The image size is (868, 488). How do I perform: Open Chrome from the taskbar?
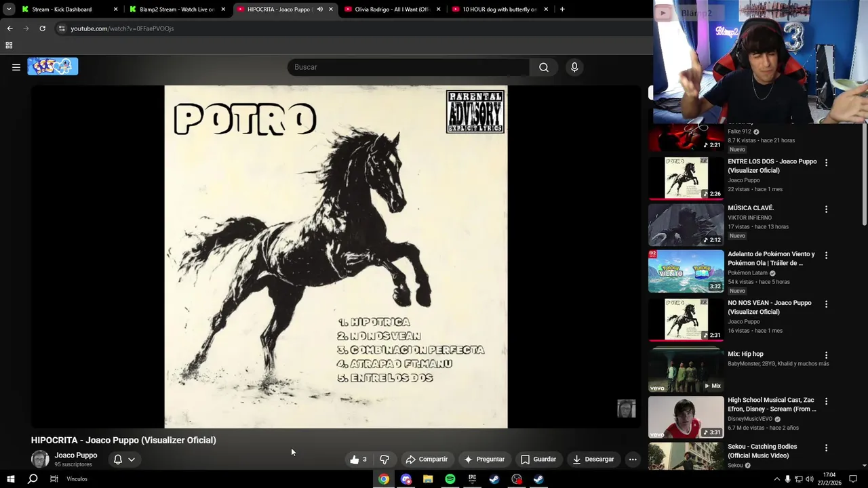pyautogui.click(x=384, y=479)
